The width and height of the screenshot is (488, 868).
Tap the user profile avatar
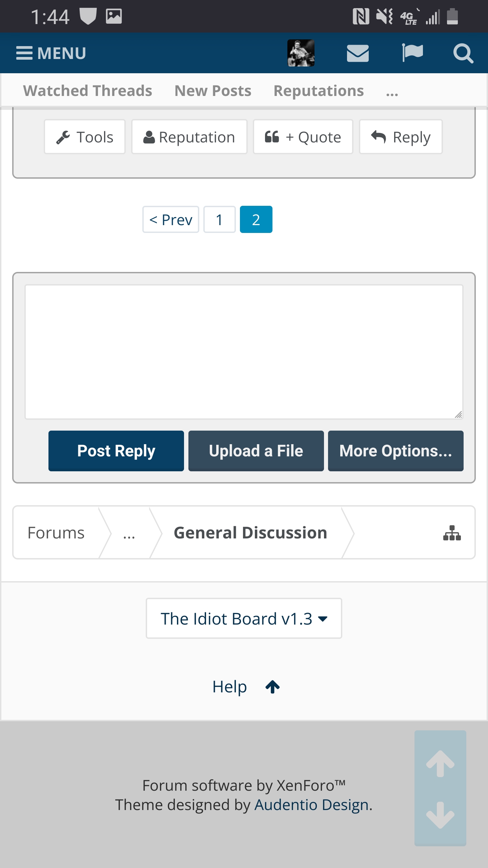[301, 53]
